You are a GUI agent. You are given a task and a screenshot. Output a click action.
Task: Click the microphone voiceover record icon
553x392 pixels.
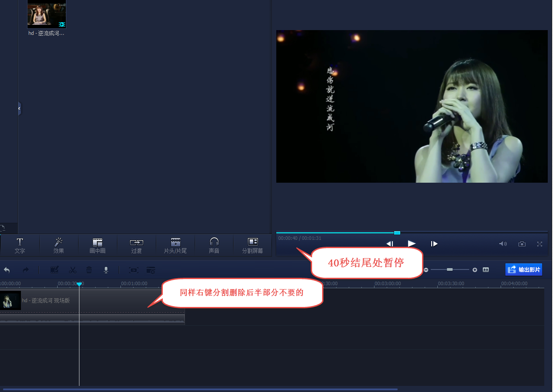106,270
